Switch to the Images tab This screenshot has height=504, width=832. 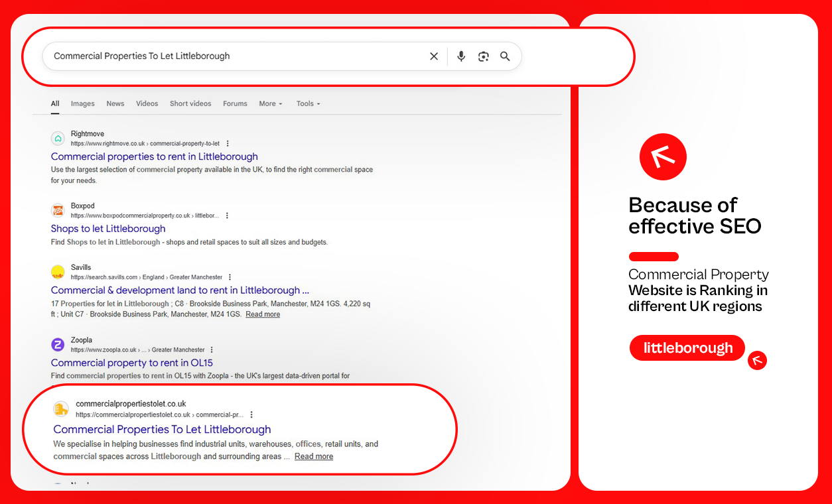(82, 103)
